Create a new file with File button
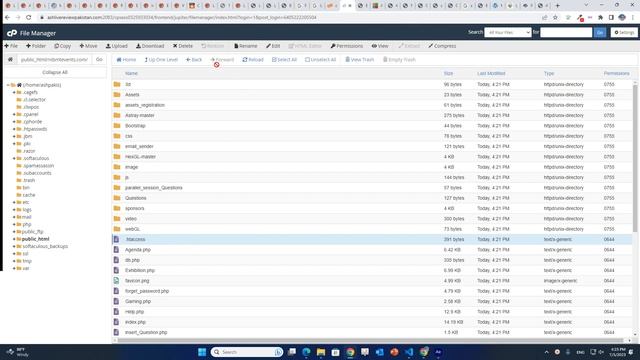 pos(11,46)
